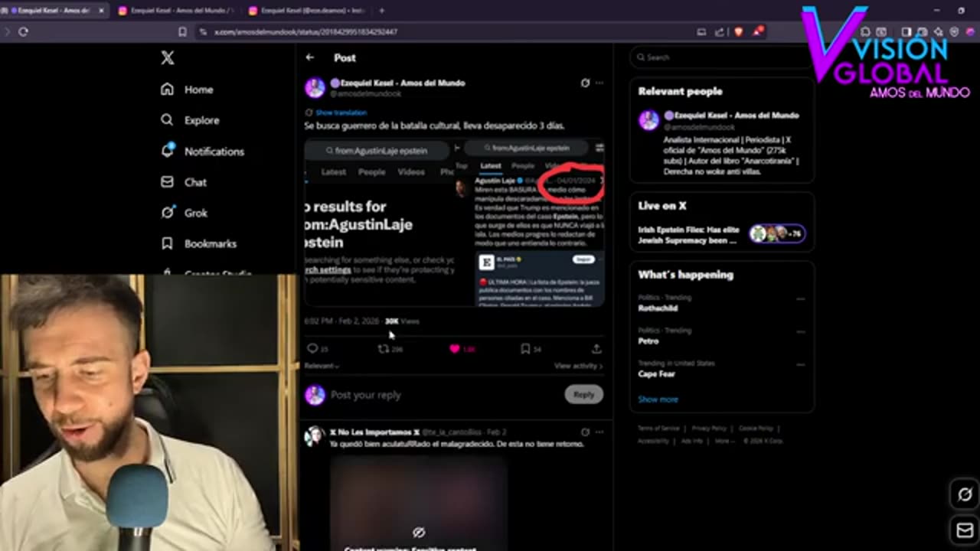
Task: Toggle the pink like heart on post
Action: [x=454, y=348]
